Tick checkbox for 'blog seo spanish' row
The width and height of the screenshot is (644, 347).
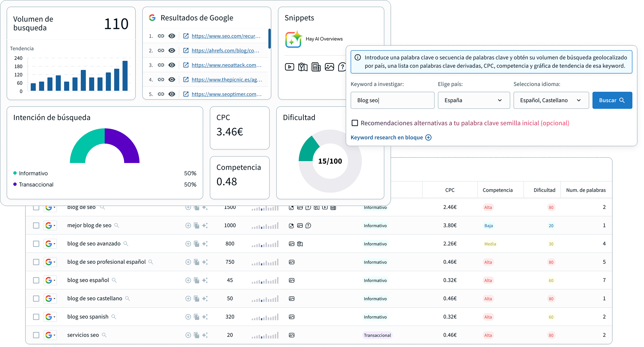tap(36, 317)
